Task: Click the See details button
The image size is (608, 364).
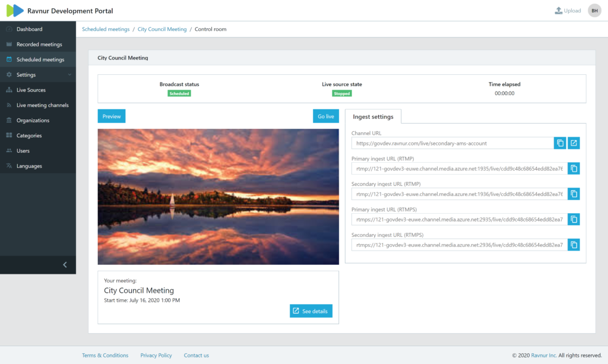Action: point(311,311)
